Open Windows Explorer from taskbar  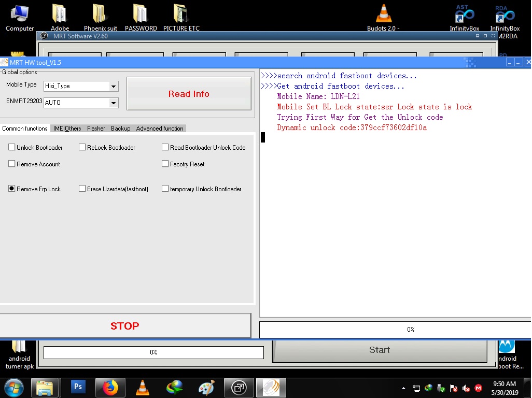pos(45,388)
